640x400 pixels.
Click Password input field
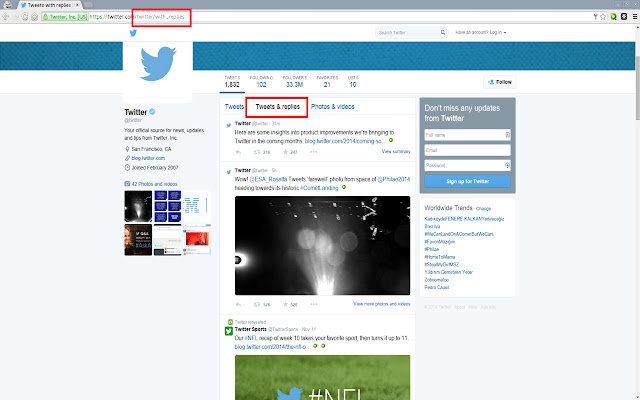pyautogui.click(x=467, y=165)
